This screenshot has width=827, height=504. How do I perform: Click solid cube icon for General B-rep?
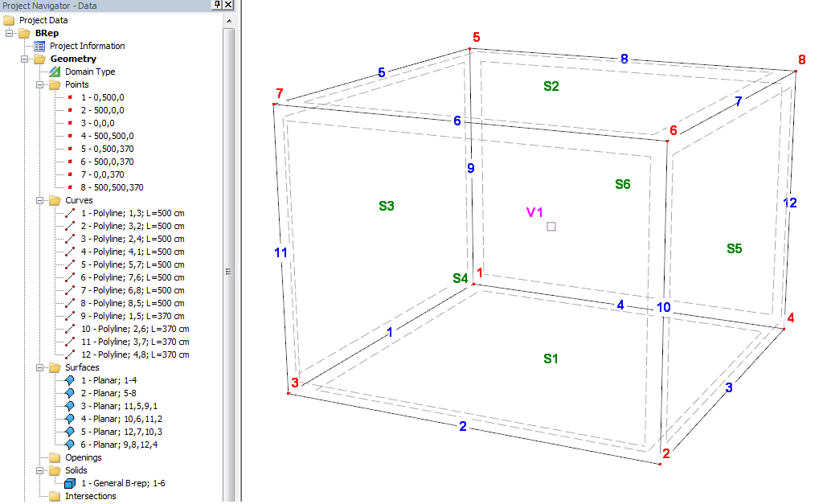coord(70,483)
